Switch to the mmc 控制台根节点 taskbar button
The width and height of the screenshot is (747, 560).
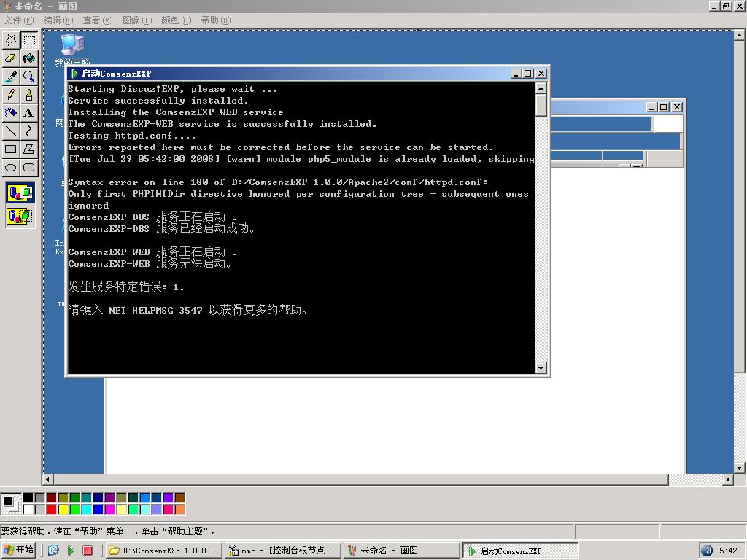tap(283, 551)
